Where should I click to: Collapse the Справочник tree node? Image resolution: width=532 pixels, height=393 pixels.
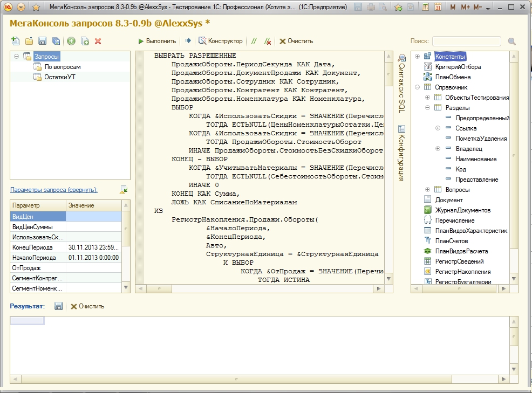tap(417, 87)
